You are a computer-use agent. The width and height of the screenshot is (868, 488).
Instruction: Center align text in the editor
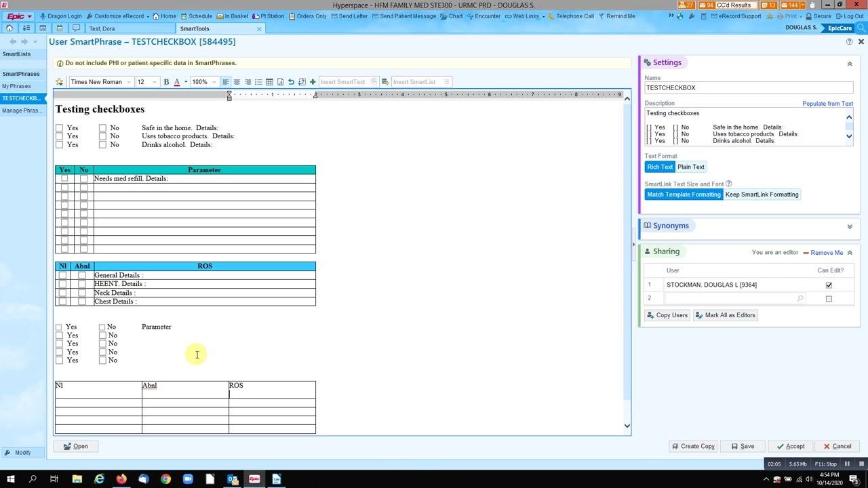click(237, 82)
